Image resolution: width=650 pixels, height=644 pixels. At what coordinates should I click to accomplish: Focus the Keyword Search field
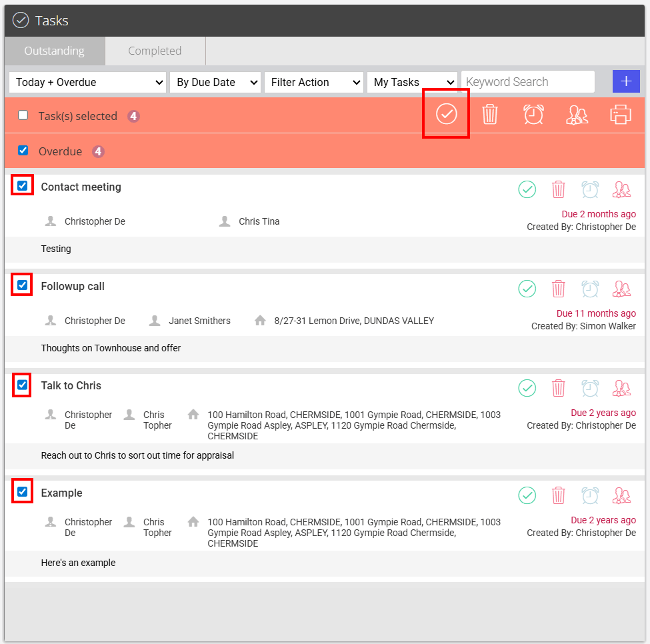point(528,81)
